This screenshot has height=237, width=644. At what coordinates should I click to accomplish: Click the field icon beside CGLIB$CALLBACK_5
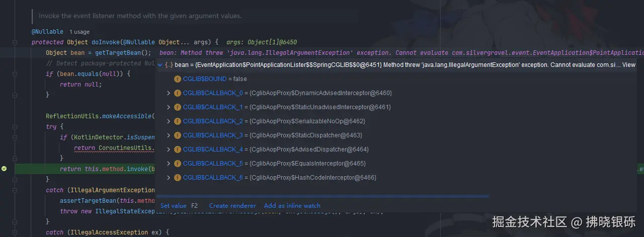177,164
